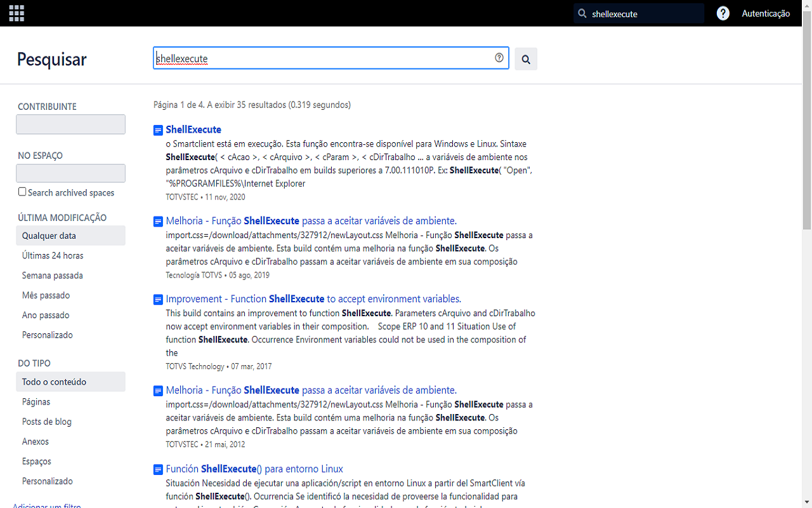This screenshot has height=508, width=812.
Task: Click the magnifier icon in the top navigation bar
Action: pyautogui.click(x=581, y=13)
